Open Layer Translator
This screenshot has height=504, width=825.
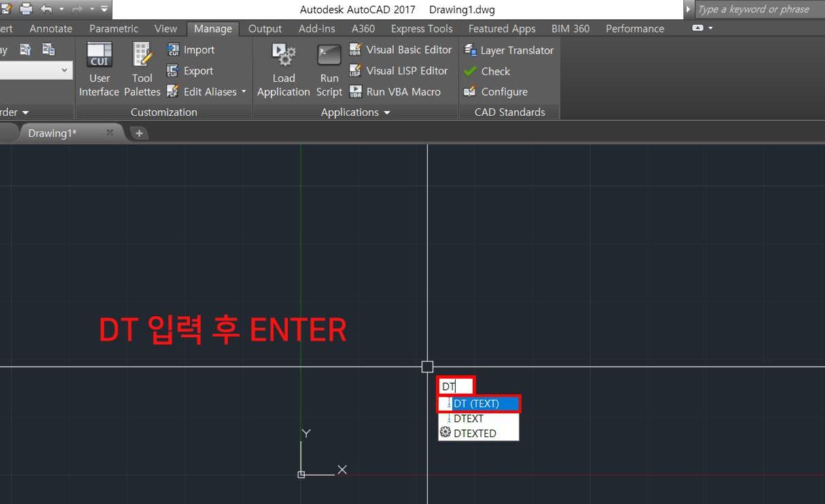[508, 50]
